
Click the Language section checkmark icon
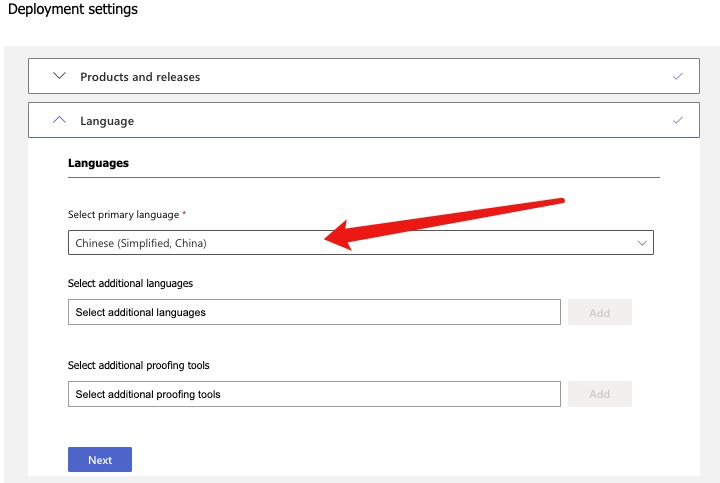pyautogui.click(x=678, y=120)
